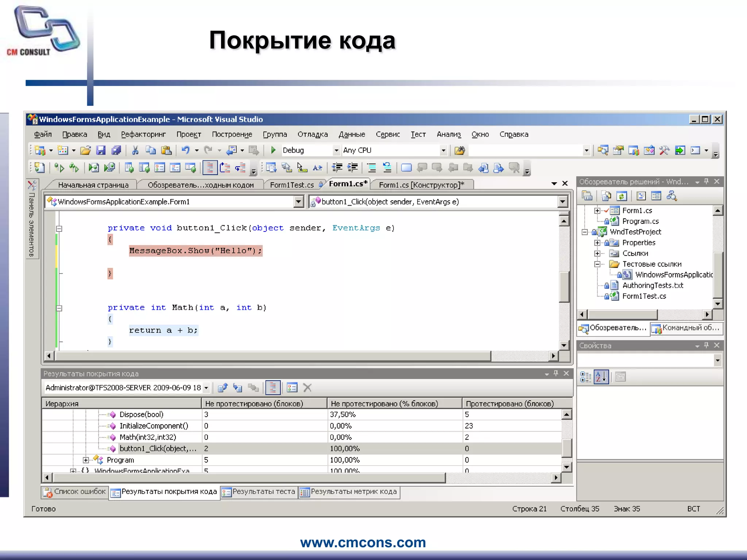The height and width of the screenshot is (560, 747).
Task: Click code editor vertical scrollbar down arrow
Action: pyautogui.click(x=564, y=345)
